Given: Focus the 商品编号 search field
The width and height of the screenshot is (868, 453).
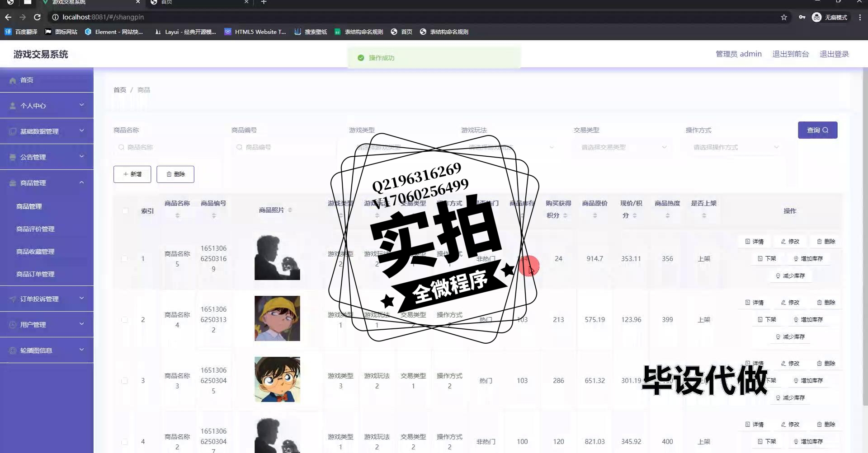Looking at the screenshot, I should 285,147.
